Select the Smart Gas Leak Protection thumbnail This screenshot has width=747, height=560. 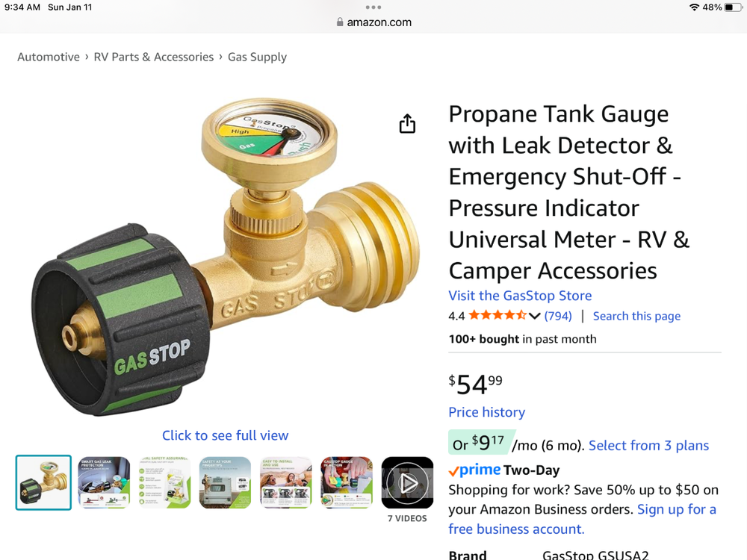[104, 483]
